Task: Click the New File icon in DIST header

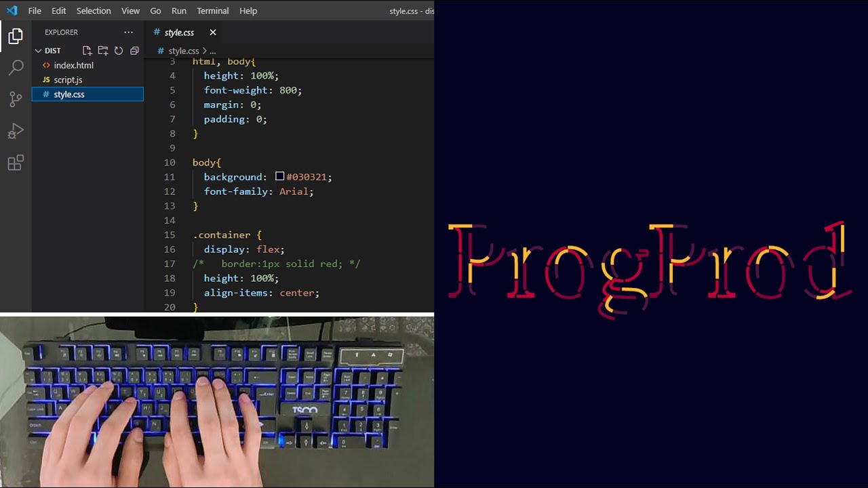Action: [87, 51]
